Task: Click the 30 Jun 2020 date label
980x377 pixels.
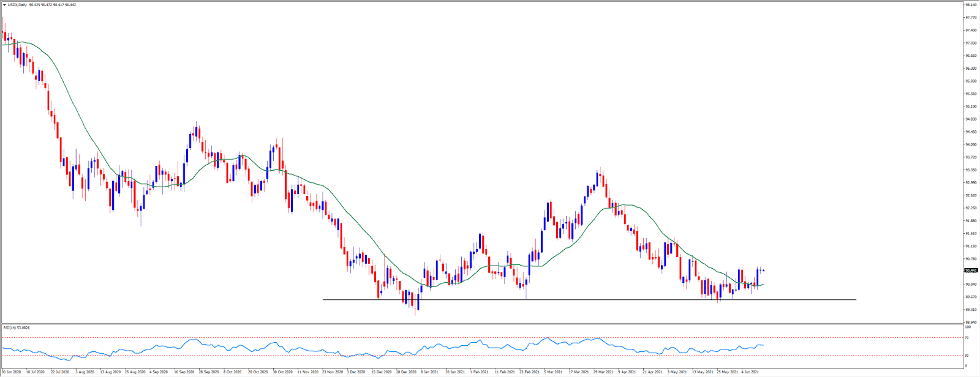Action: [x=11, y=371]
